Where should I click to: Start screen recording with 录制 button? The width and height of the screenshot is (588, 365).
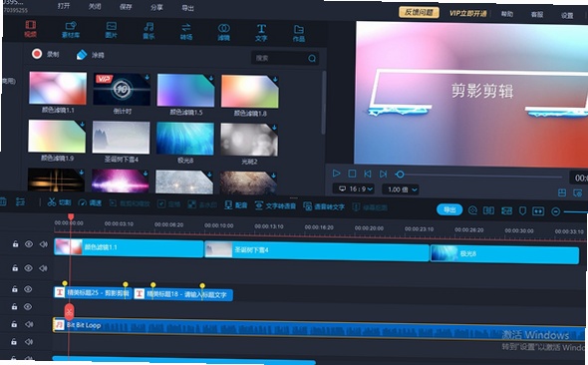coord(46,54)
